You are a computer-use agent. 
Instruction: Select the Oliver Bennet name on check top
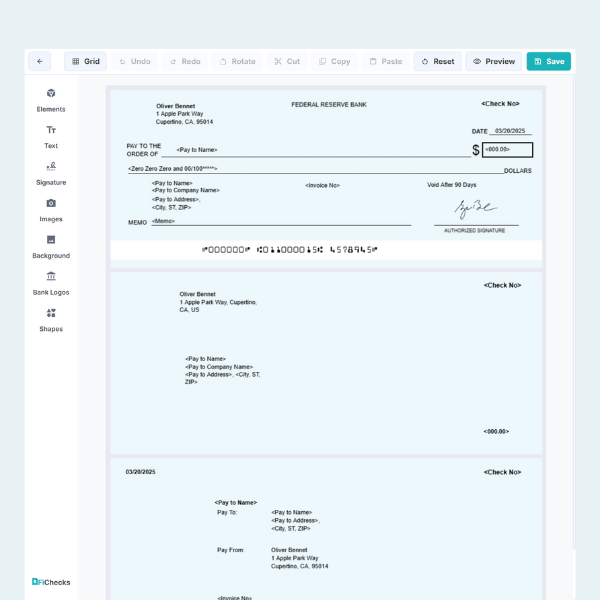pos(176,106)
